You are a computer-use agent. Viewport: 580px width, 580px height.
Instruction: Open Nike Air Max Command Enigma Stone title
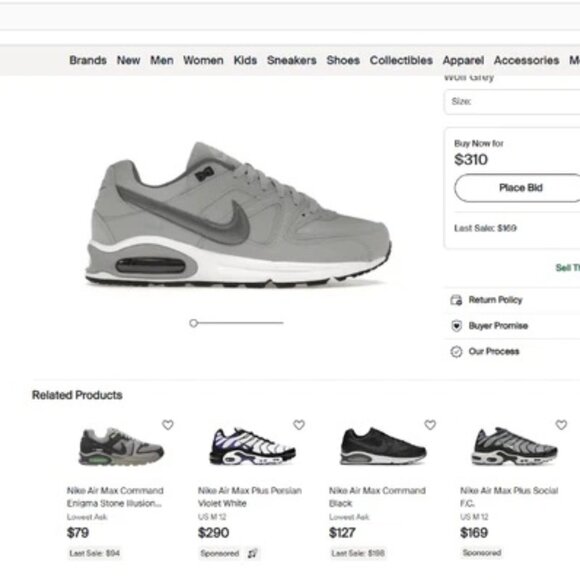pos(115,497)
